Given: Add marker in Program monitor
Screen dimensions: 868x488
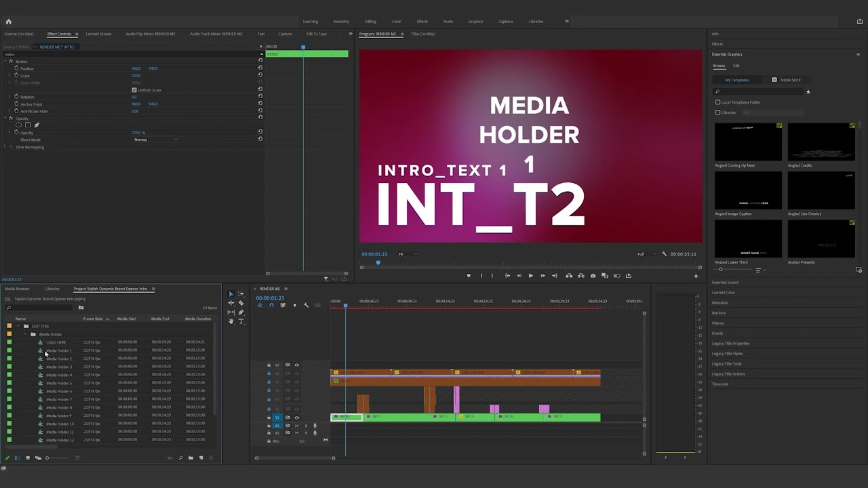Looking at the screenshot, I should (x=468, y=276).
